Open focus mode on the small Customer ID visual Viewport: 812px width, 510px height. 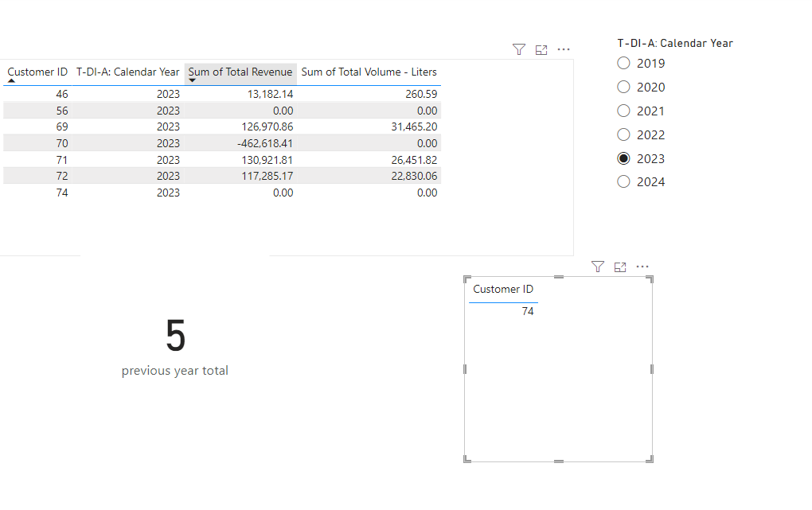(620, 267)
